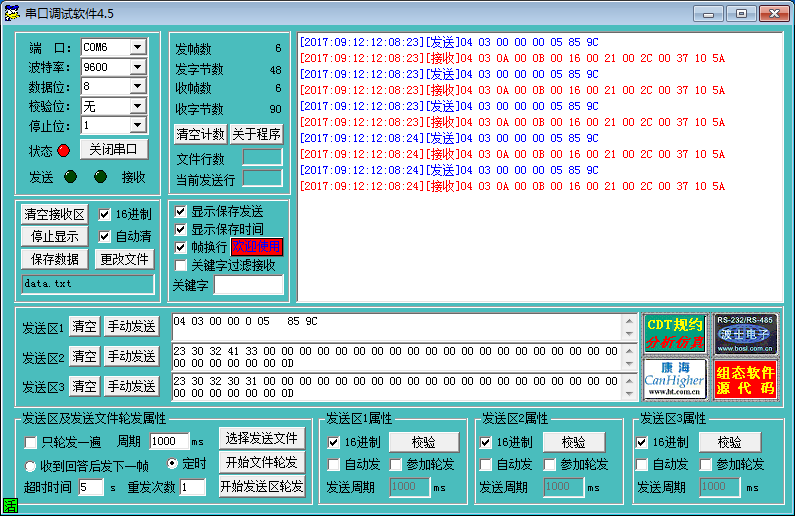Click the 清空接收区 button
This screenshot has height=516, width=795.
point(55,214)
